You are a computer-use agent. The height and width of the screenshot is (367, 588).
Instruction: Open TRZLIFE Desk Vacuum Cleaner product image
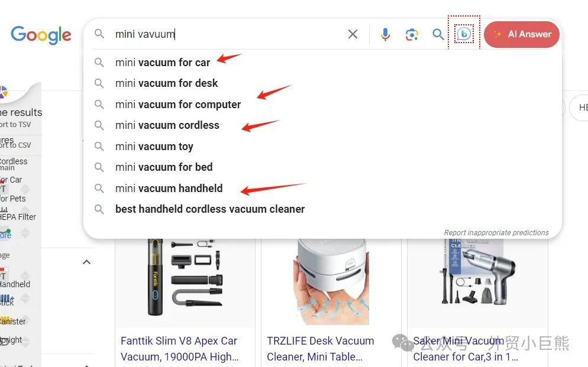click(x=331, y=282)
